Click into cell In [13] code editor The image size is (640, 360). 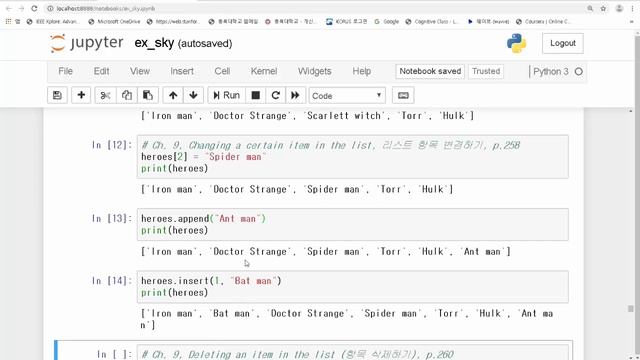(353, 224)
